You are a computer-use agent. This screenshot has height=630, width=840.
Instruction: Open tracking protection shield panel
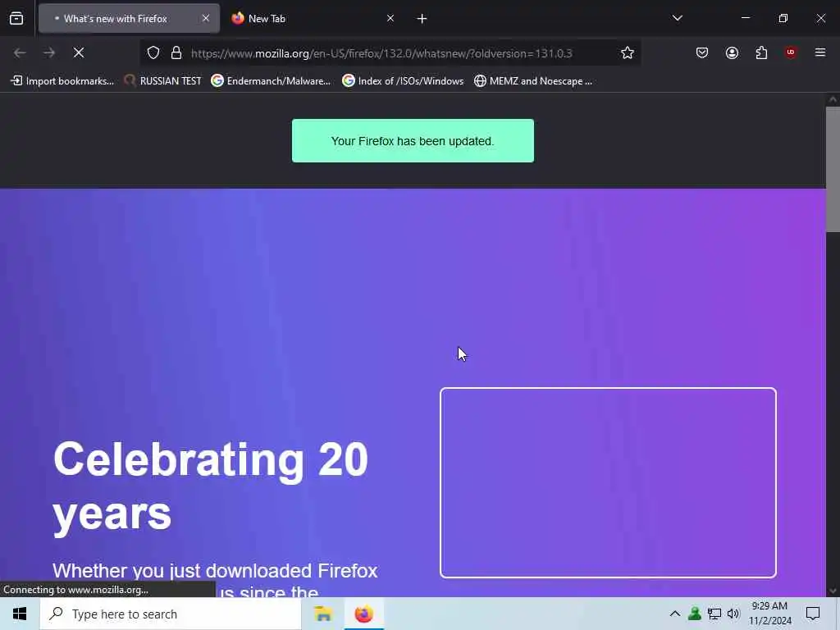point(153,52)
